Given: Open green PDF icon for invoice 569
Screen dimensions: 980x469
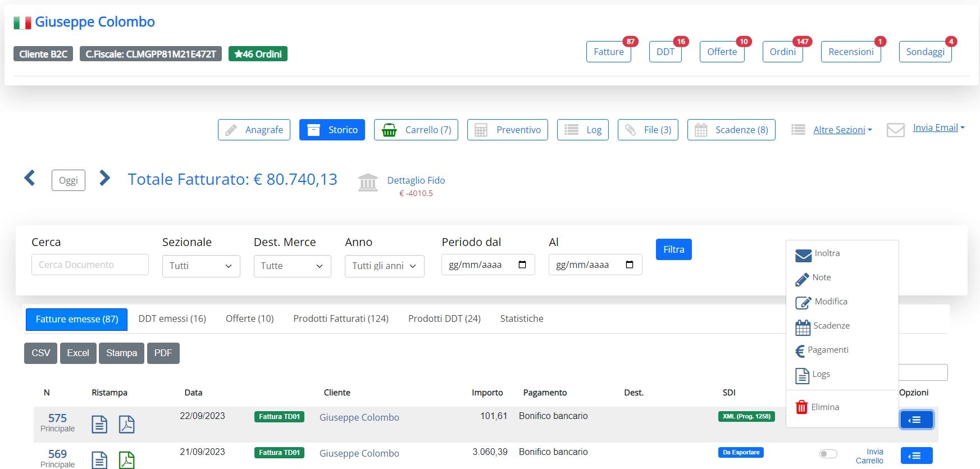Looking at the screenshot, I should pyautogui.click(x=126, y=459).
